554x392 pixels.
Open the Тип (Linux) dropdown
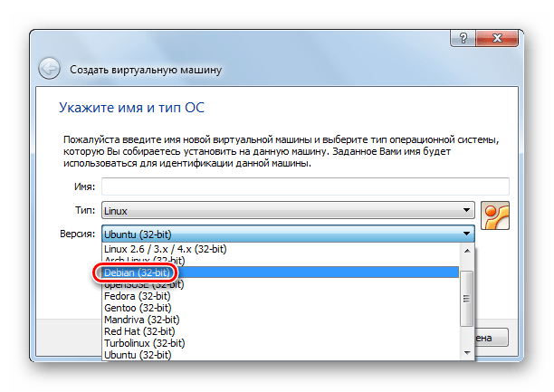click(288, 210)
